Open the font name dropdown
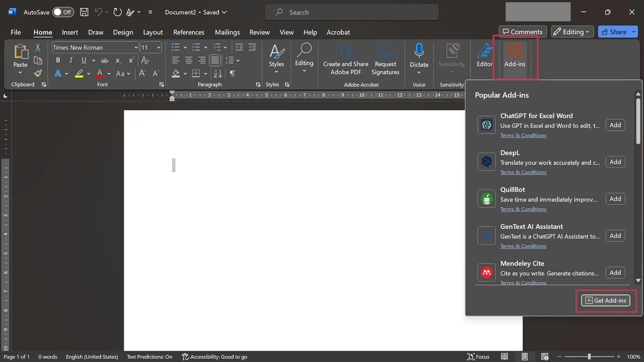Screen dimensions: 644x362 [136, 47]
